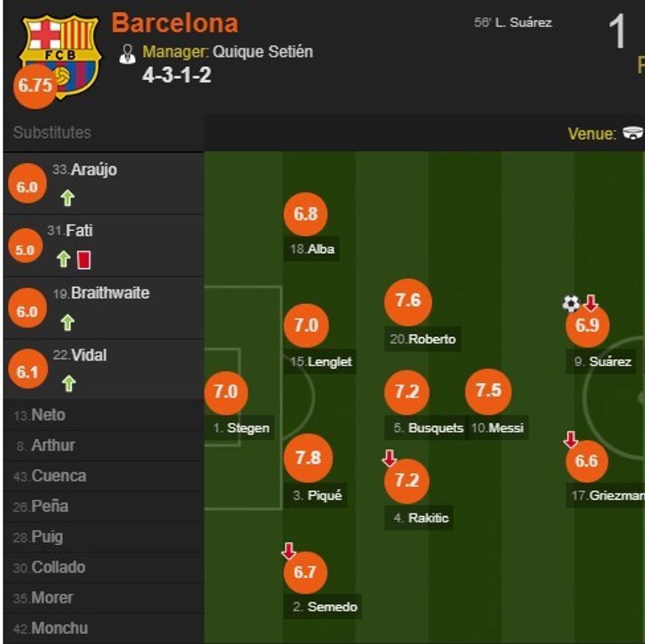Click the goal ball icon above Suárez
Screen dimensions: 645x644
(571, 304)
